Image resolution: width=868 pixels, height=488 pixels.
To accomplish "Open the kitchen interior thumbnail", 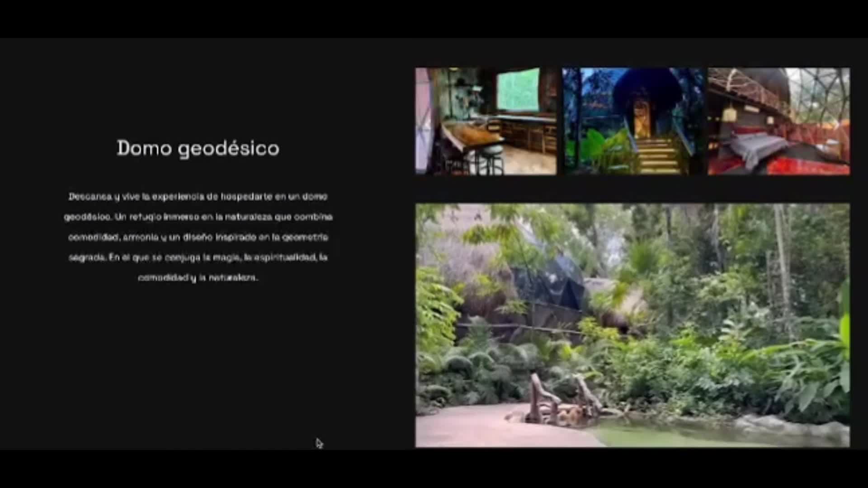I will pyautogui.click(x=486, y=121).
